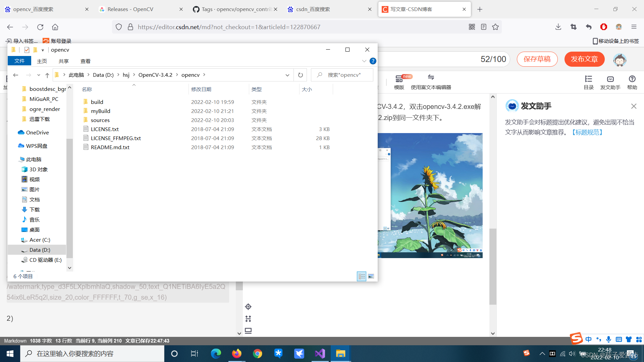Select the sources folder

point(100,120)
